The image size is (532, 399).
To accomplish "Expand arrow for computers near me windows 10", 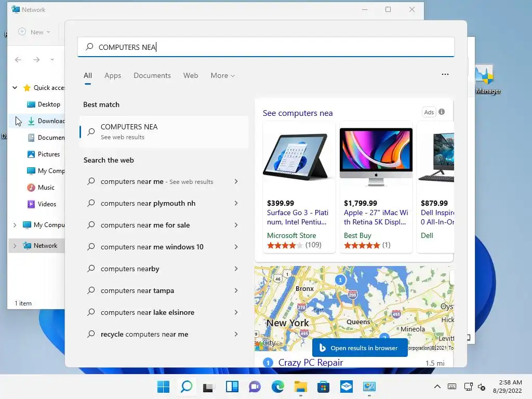I will pos(236,247).
